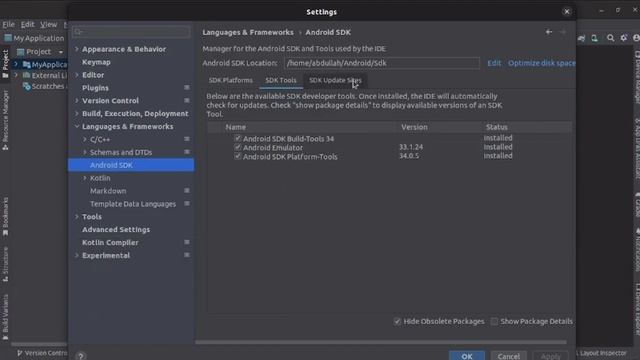Open the Structure side panel
Image resolution: width=640 pixels, height=360 pixels.
tap(5, 264)
